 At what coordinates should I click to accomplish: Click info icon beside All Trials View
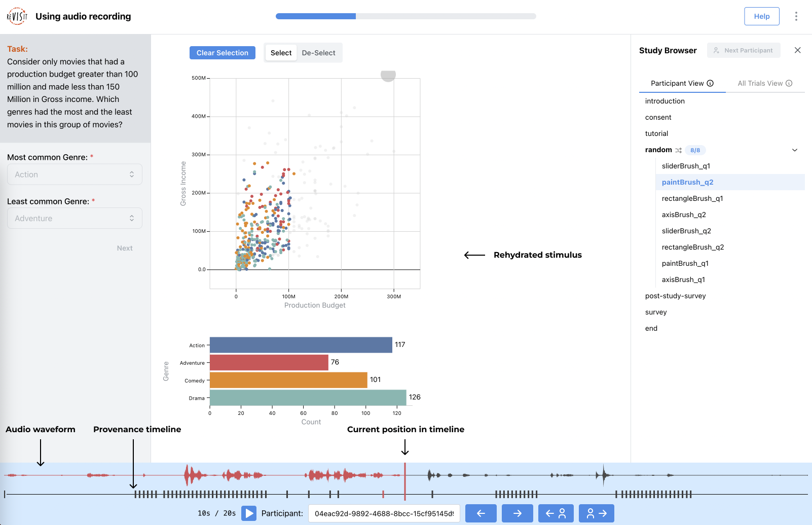[789, 83]
